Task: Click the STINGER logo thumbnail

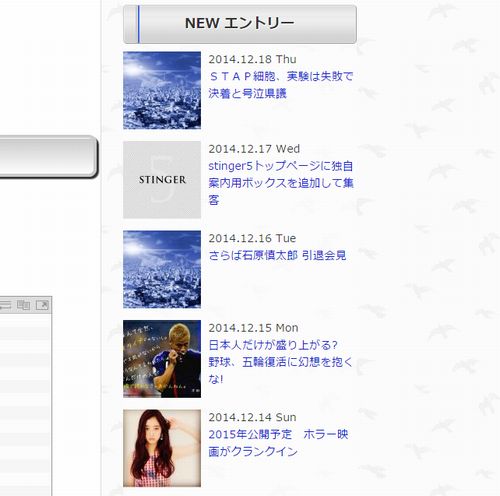Action: (x=162, y=180)
